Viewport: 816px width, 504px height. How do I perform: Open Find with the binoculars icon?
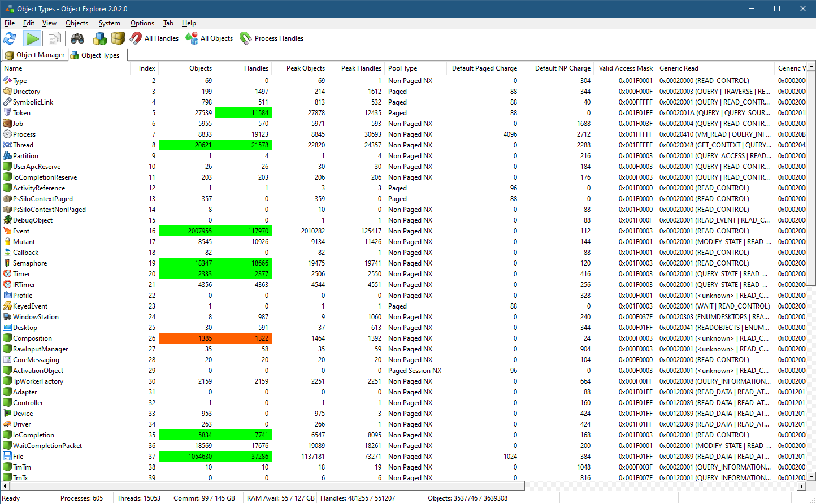click(77, 38)
